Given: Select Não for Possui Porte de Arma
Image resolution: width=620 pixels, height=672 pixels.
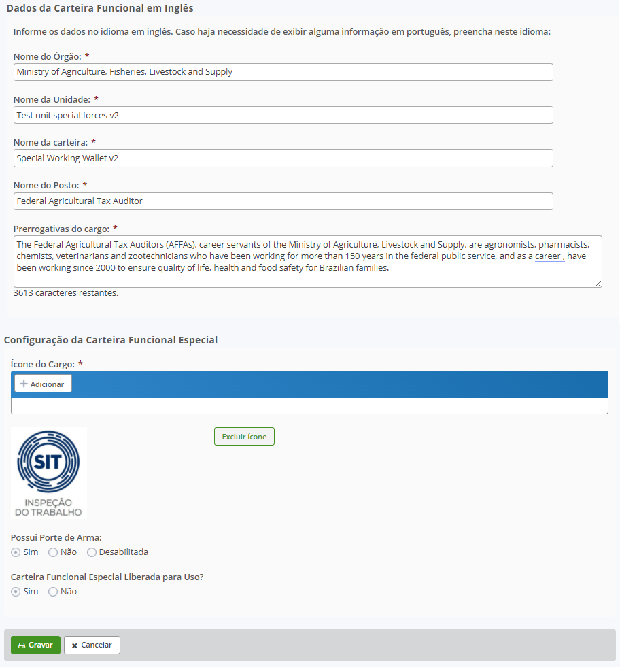Looking at the screenshot, I should click(53, 552).
